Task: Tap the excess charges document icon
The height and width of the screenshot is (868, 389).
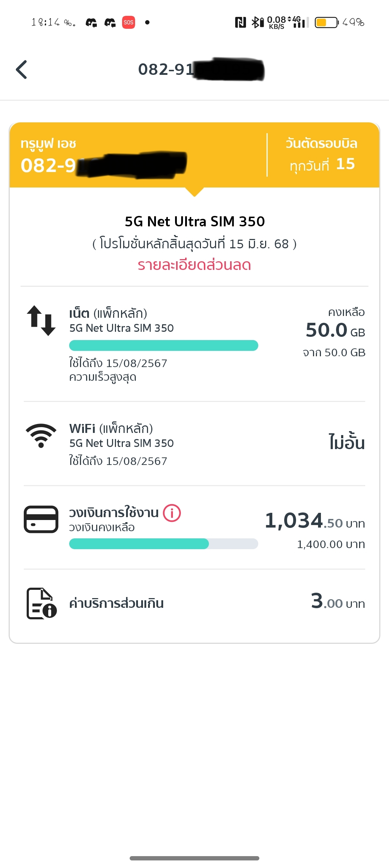Action: pyautogui.click(x=42, y=603)
